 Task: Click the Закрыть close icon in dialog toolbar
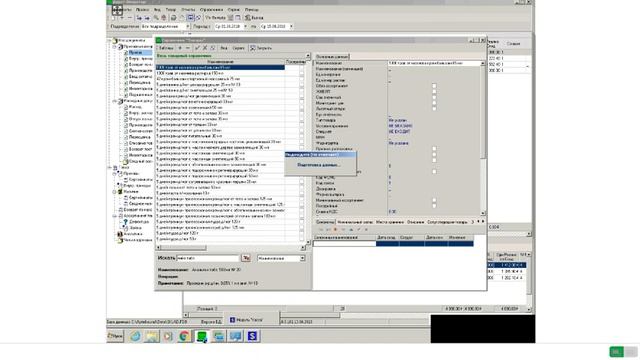(253, 48)
